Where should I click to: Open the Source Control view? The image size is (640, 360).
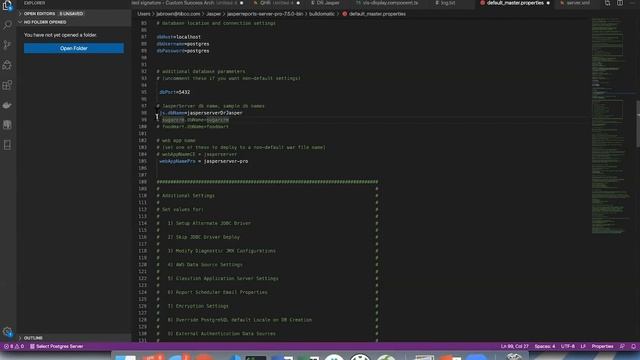click(x=7, y=45)
